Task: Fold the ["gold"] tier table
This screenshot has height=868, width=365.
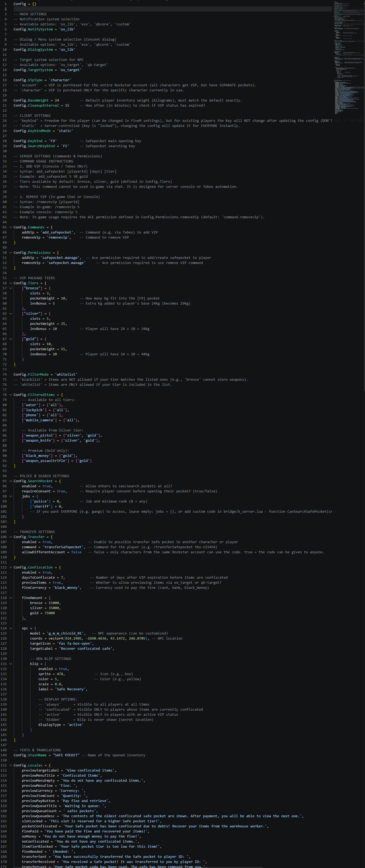Action: coord(10,339)
